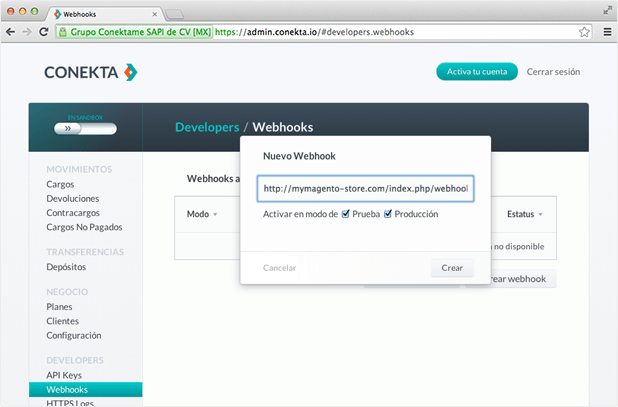618x407 pixels.
Task: Go to Planes section
Action: tap(59, 307)
